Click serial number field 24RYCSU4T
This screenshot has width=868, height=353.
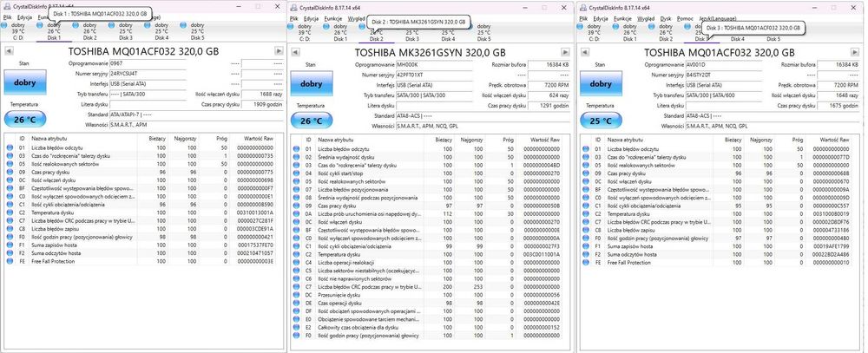pyautogui.click(x=148, y=73)
